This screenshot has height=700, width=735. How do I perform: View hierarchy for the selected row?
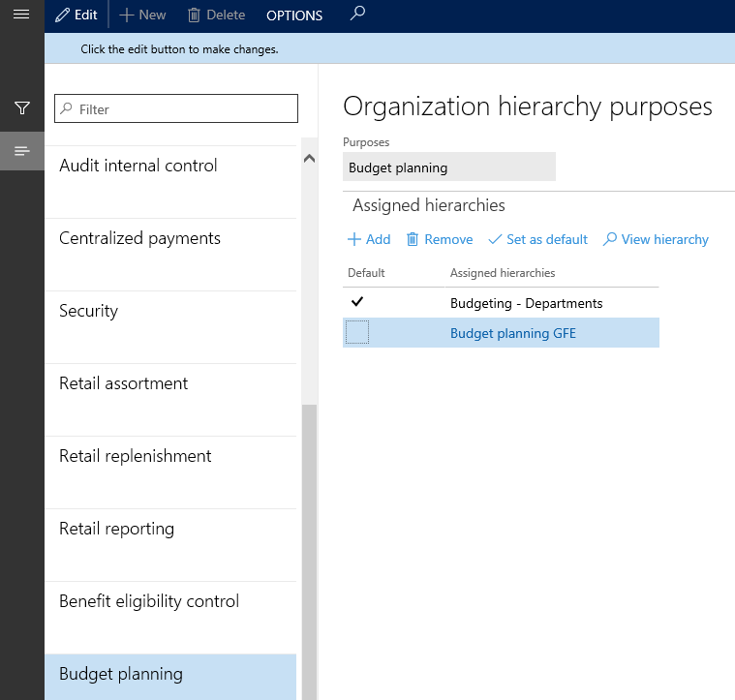[656, 239]
